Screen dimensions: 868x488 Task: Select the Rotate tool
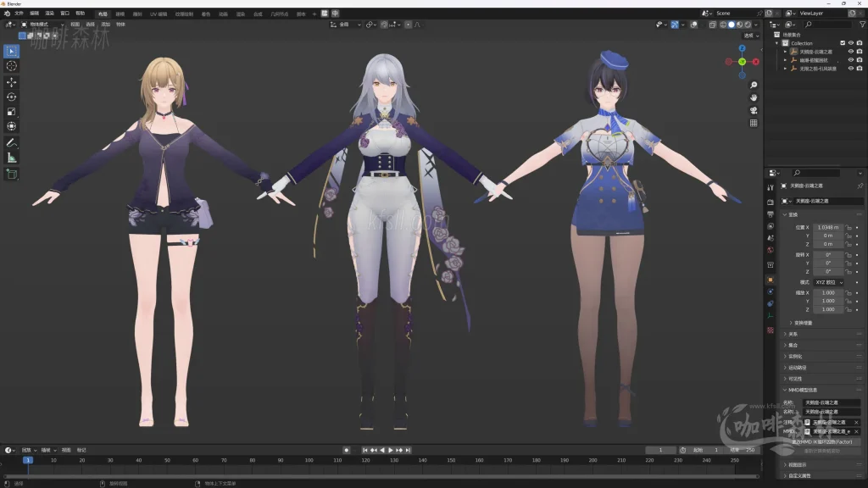12,97
